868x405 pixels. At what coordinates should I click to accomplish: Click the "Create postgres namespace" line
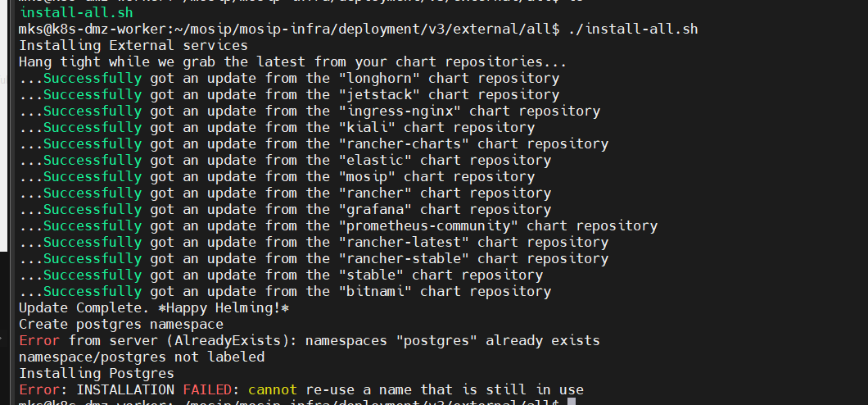[120, 325]
